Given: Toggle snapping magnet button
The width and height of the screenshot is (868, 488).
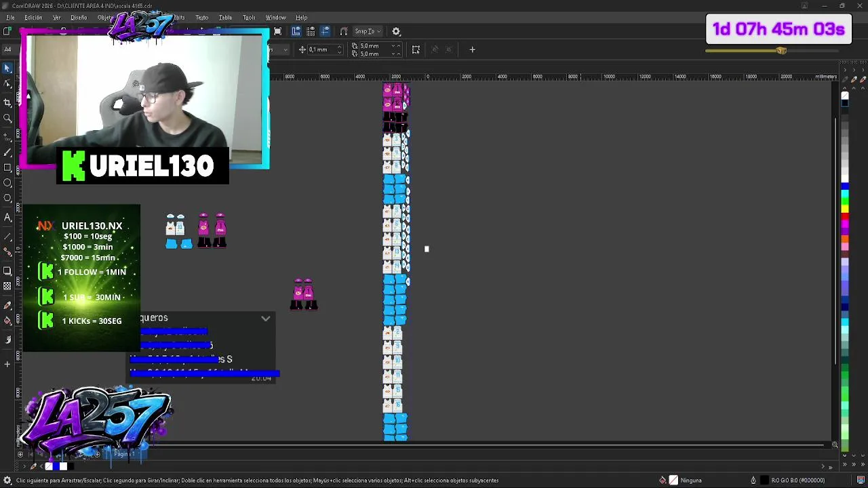Looking at the screenshot, I should (x=344, y=31).
